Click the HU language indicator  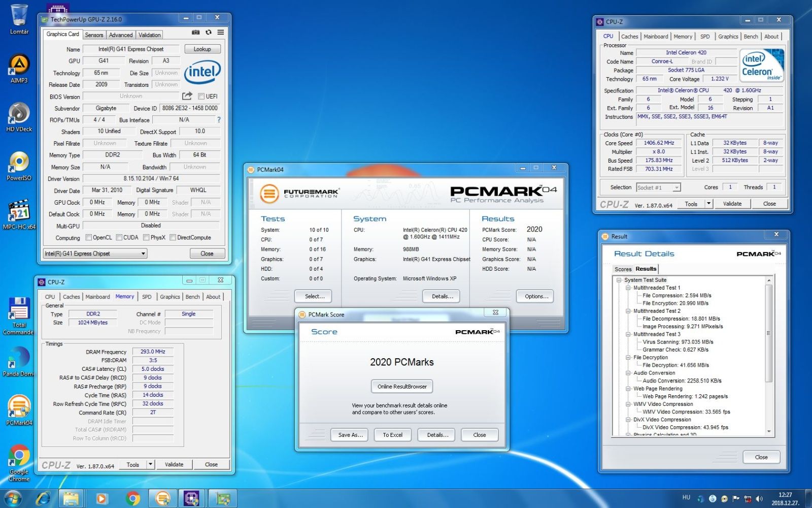coord(686,497)
